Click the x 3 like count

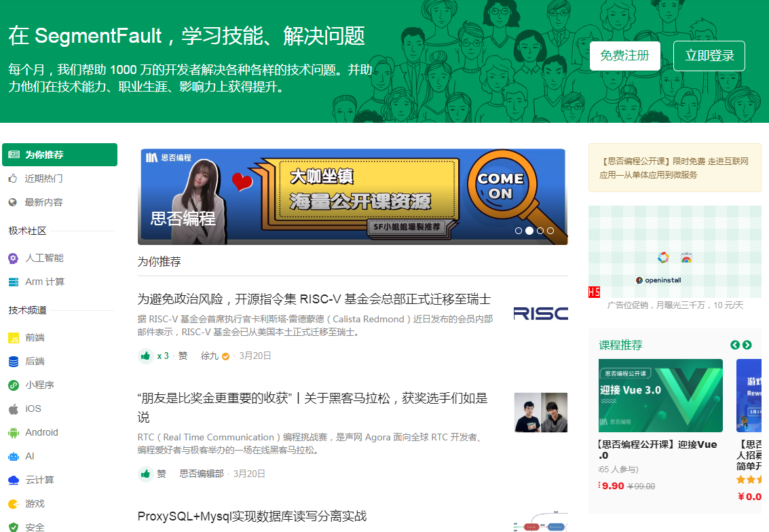[x=163, y=356]
